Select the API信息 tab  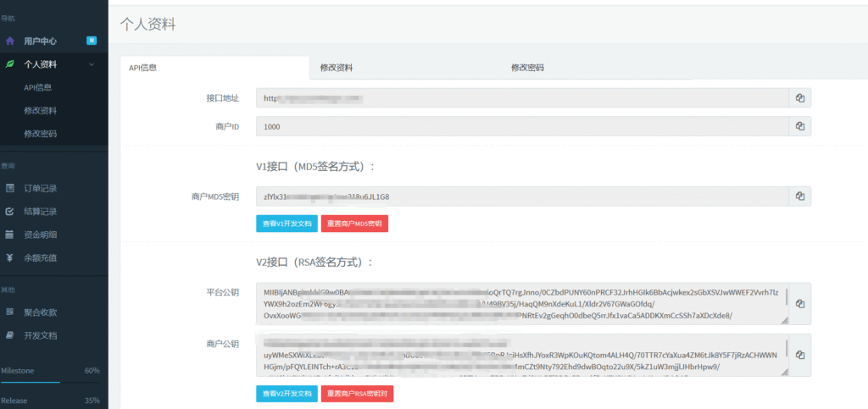pos(142,68)
